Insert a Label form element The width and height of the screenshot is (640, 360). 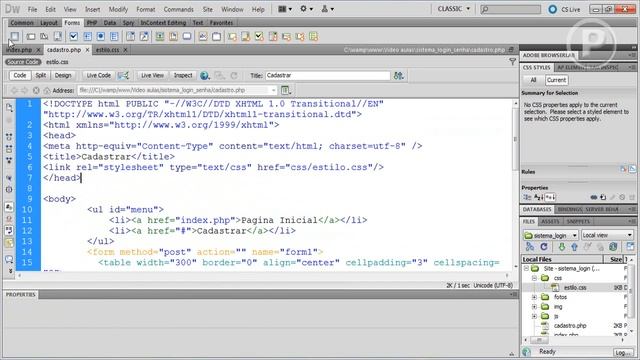tap(203, 36)
